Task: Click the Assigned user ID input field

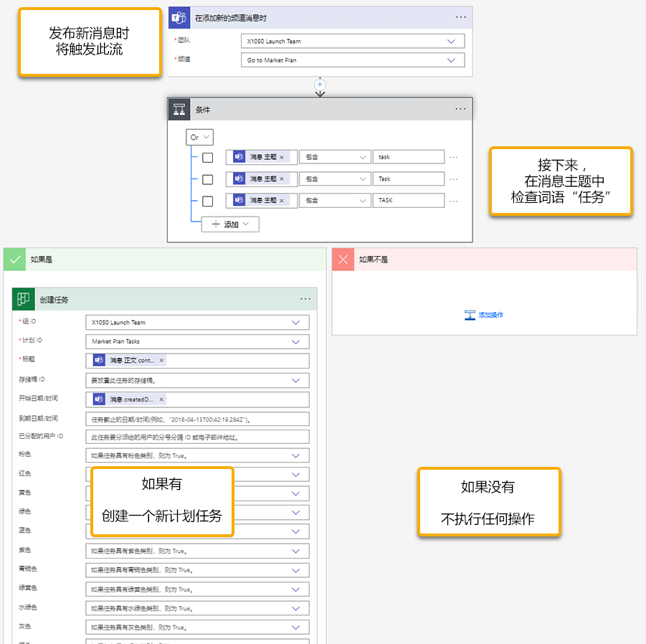Action: (197, 437)
